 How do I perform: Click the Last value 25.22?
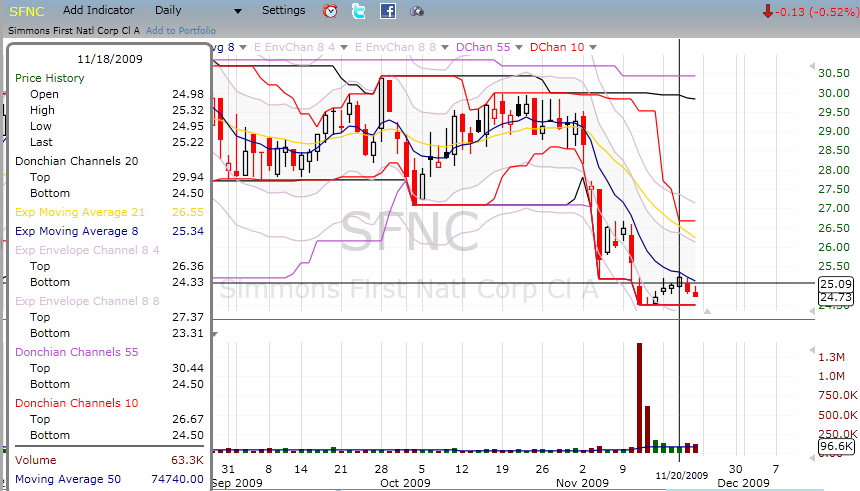[188, 142]
